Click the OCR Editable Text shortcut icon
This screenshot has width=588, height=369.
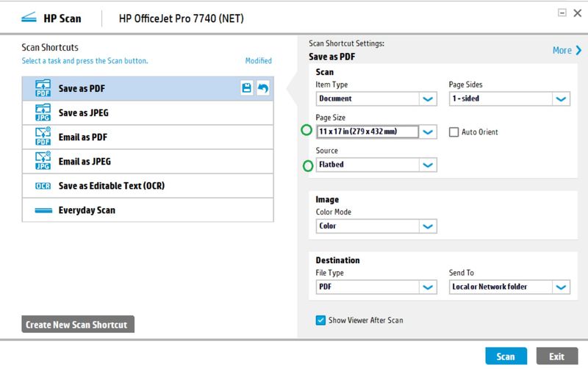pos(43,186)
